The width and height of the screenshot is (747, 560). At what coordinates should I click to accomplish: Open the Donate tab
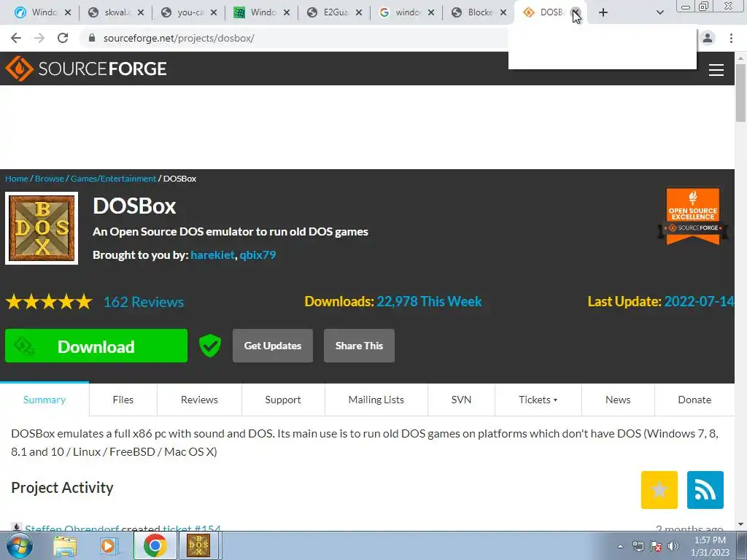(694, 400)
